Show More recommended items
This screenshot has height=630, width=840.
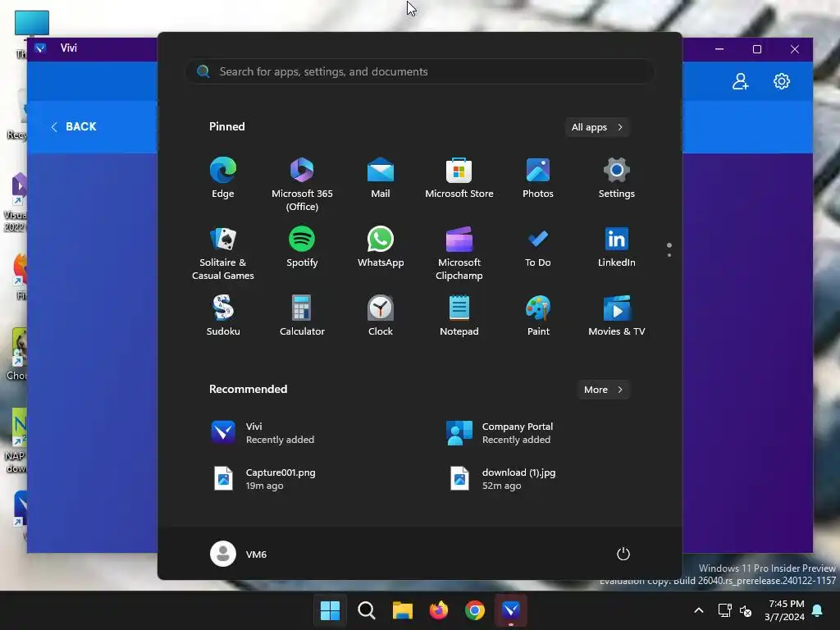(603, 390)
